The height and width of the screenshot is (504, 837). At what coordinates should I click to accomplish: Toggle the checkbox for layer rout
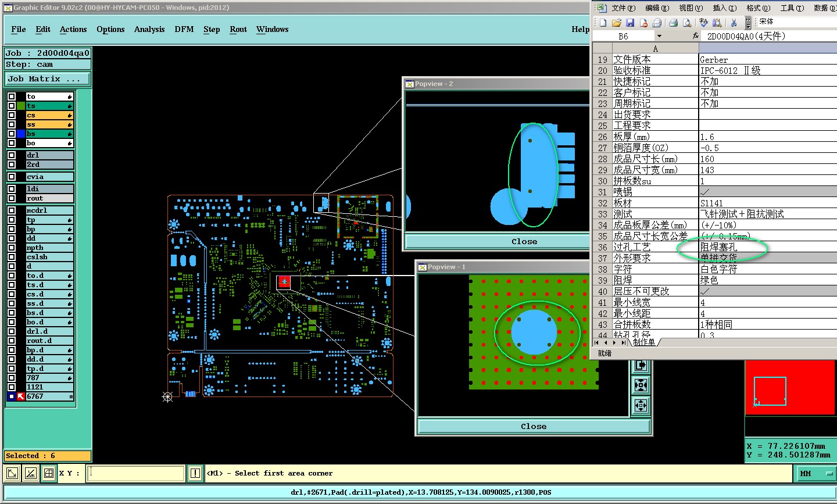(x=12, y=198)
